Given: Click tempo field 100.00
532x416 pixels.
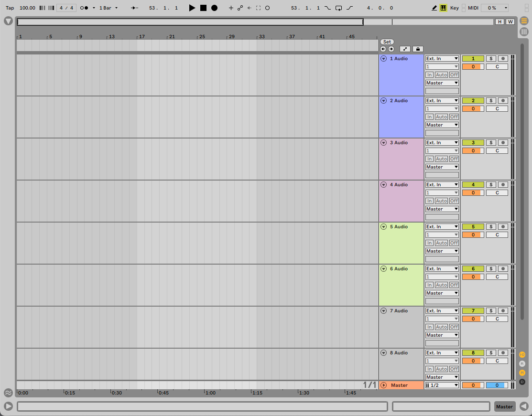Looking at the screenshot, I should point(27,8).
